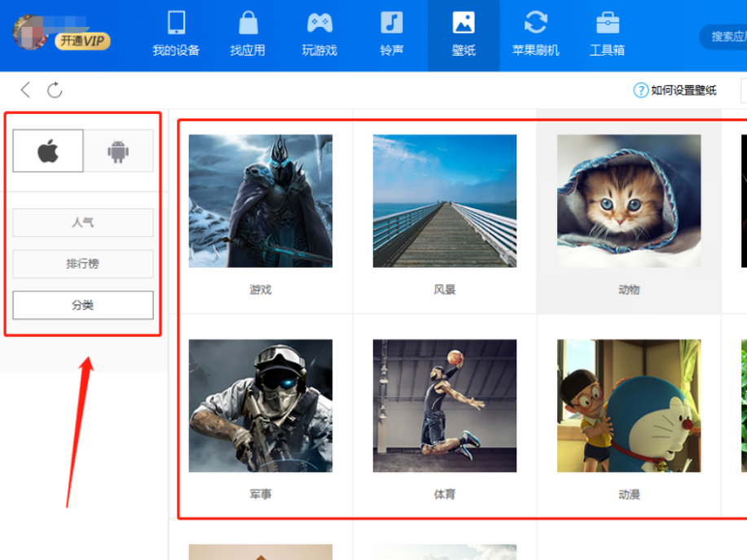Click the back arrow icon
747x560 pixels.
click(26, 90)
